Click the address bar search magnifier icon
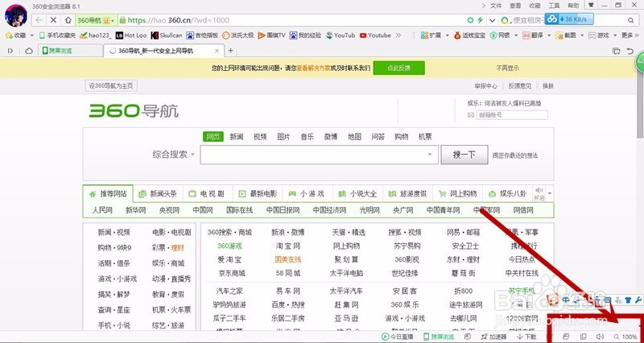Image resolution: width=644 pixels, height=343 pixels. click(x=631, y=19)
